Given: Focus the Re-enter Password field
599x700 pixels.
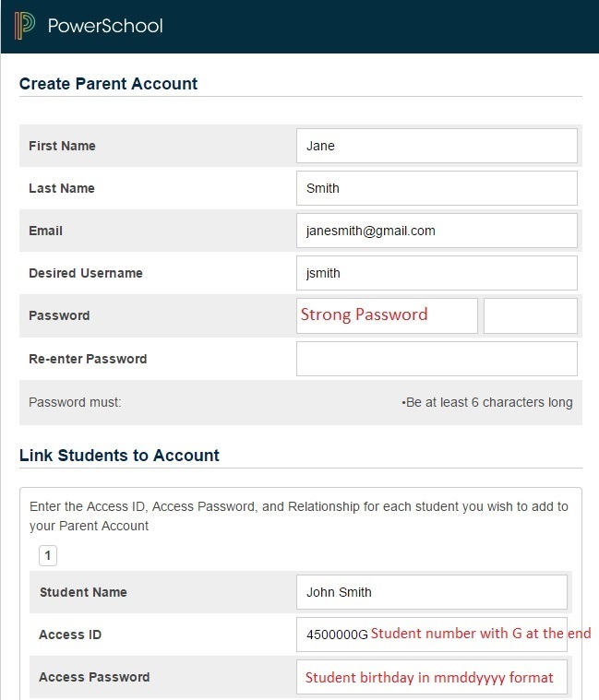Looking at the screenshot, I should coord(437,359).
